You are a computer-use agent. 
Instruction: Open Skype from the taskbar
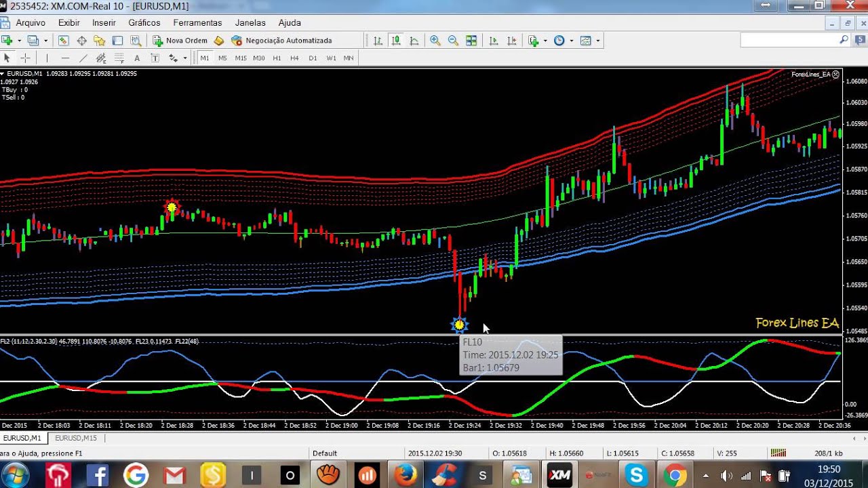[637, 475]
